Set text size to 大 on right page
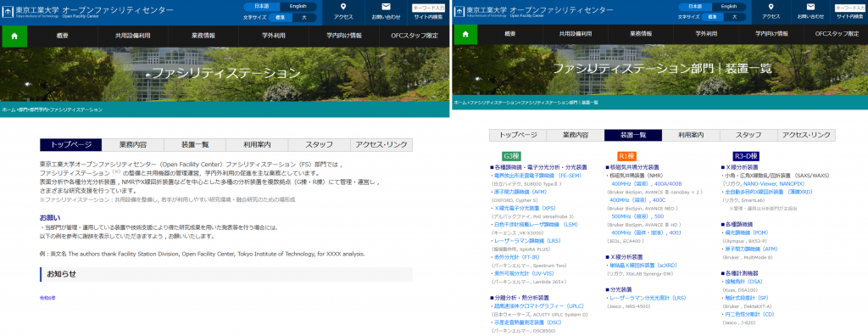 coord(735,17)
